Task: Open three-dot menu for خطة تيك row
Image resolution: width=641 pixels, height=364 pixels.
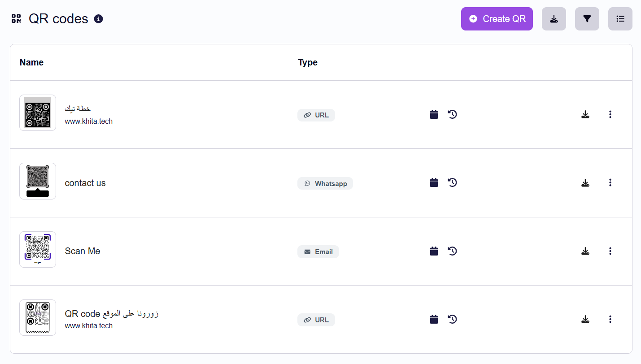Action: (610, 115)
